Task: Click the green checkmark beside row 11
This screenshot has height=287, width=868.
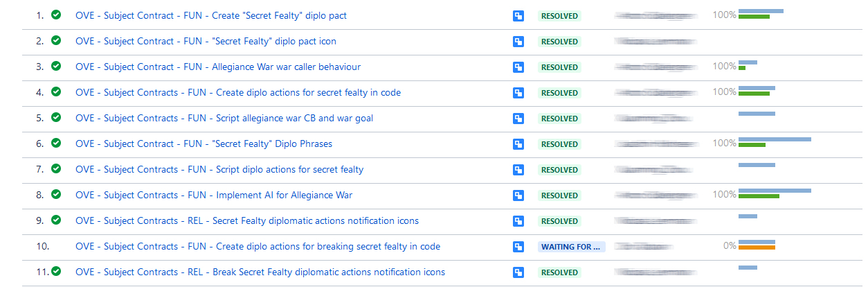Action: [56, 272]
